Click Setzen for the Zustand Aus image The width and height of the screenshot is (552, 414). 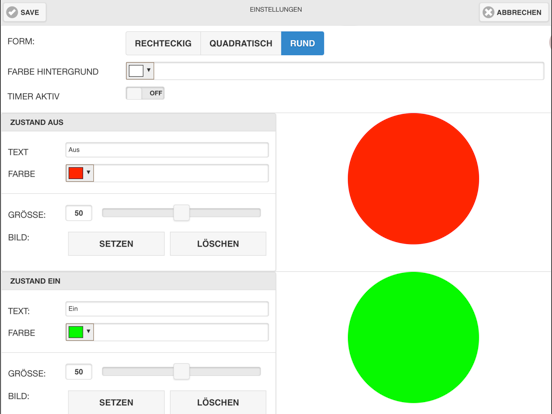point(116,244)
